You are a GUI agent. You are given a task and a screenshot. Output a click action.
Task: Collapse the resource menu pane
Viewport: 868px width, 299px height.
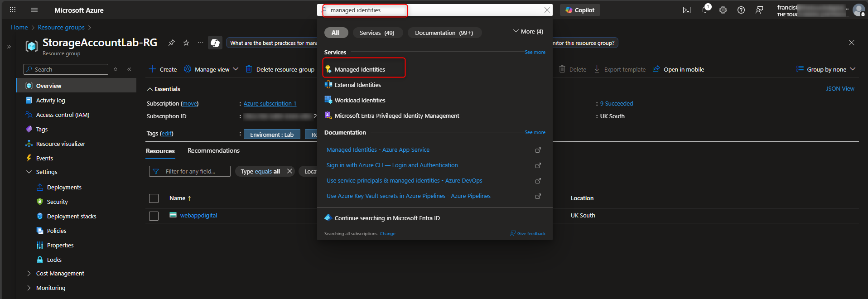130,69
